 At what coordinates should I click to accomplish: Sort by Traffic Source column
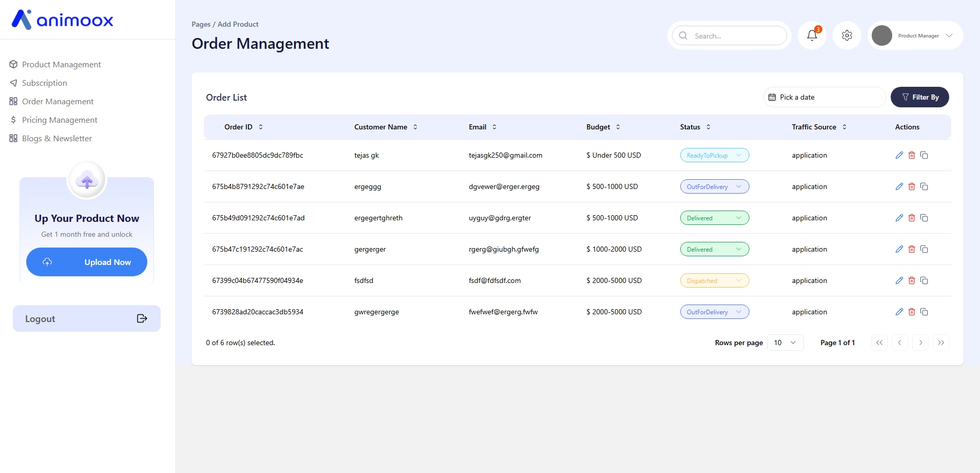tap(819, 127)
